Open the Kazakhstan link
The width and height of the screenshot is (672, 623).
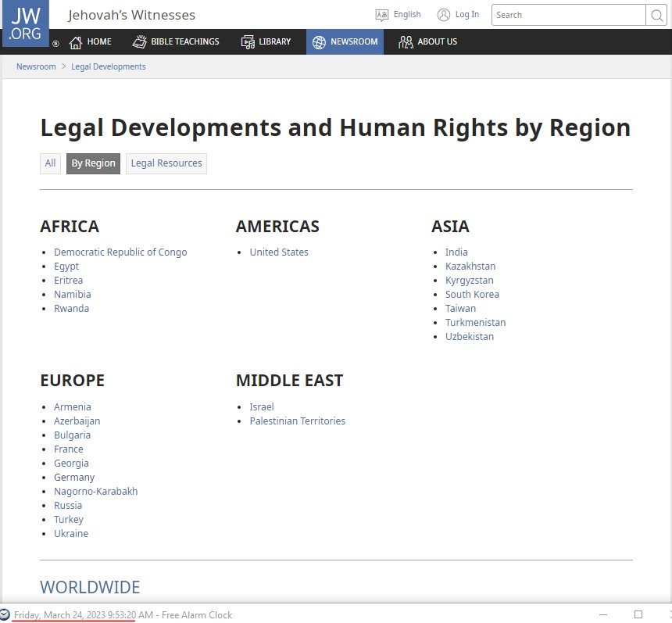coord(470,267)
